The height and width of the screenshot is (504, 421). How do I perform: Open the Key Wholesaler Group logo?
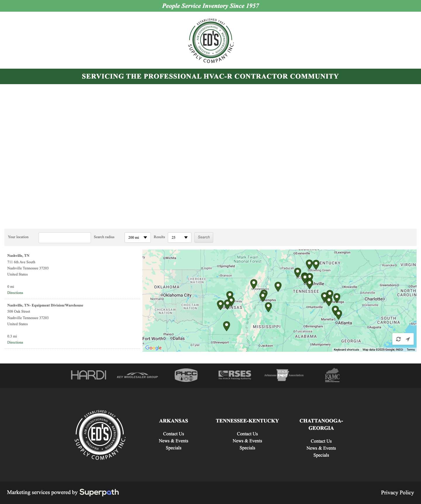[137, 375]
